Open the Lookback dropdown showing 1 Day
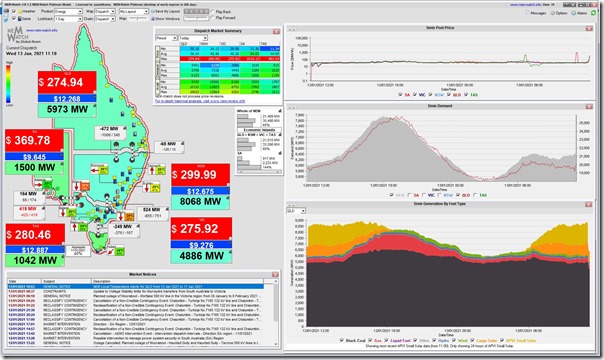Screen dimensions: 604x360 [x=69, y=18]
